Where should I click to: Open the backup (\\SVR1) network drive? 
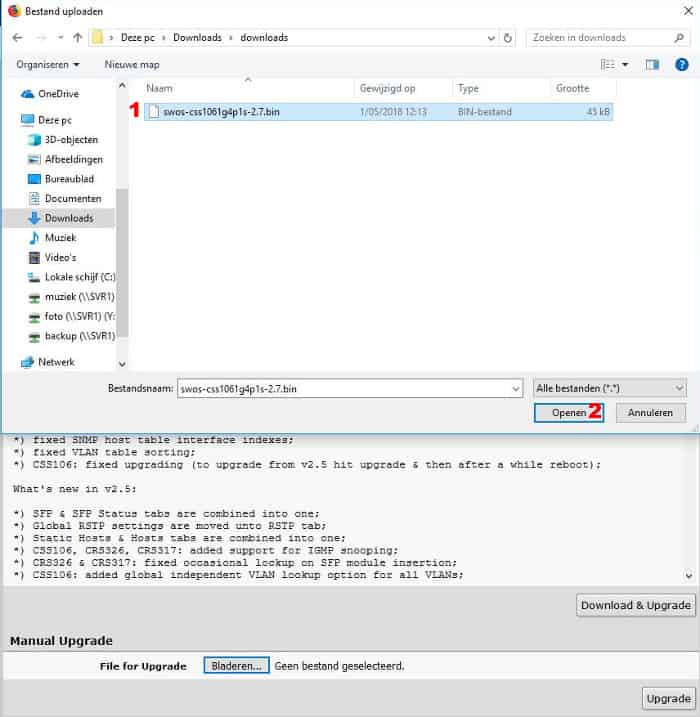[71, 336]
